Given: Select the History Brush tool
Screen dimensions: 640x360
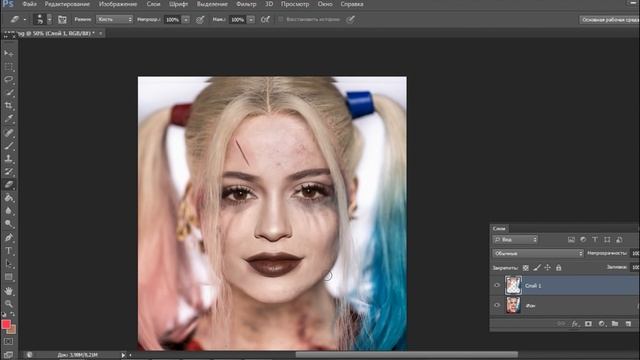Looking at the screenshot, I should [9, 171].
